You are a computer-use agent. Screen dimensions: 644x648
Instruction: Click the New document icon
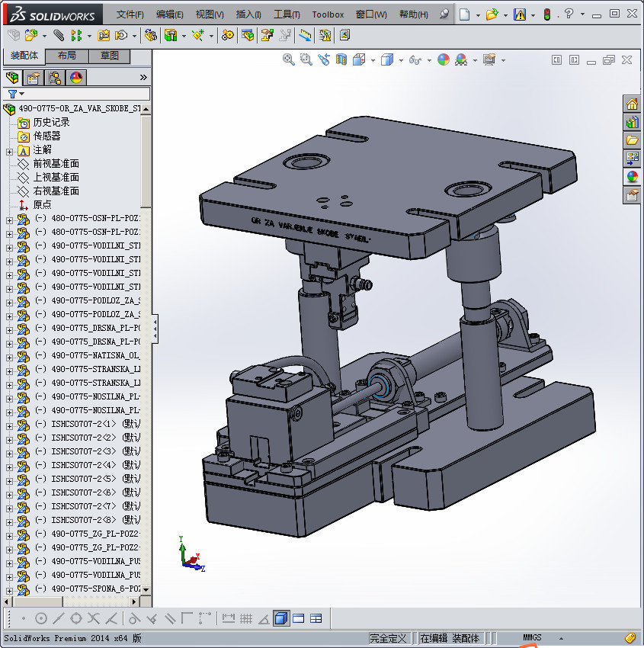[464, 14]
